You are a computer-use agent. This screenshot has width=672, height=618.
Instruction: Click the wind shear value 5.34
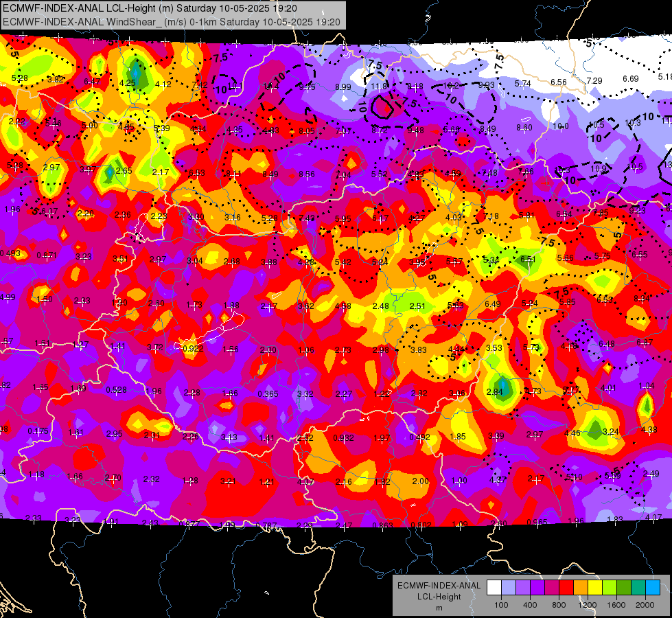click(491, 260)
